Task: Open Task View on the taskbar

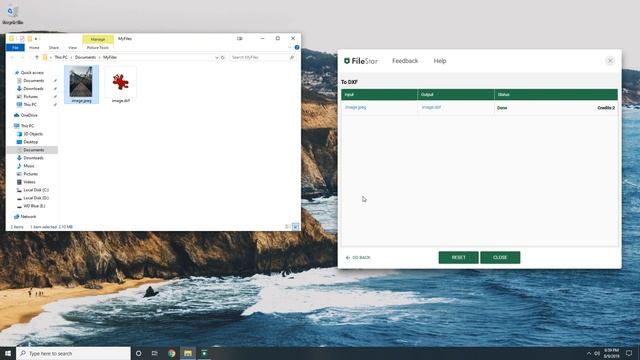Action: tap(155, 353)
